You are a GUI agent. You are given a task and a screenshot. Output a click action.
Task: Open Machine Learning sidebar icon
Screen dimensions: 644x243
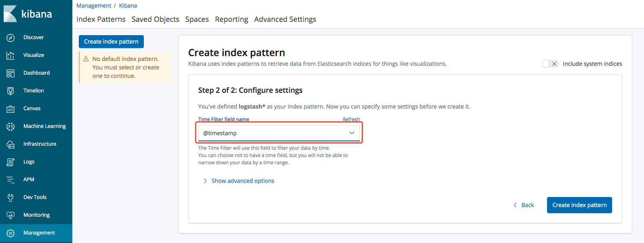(11, 126)
